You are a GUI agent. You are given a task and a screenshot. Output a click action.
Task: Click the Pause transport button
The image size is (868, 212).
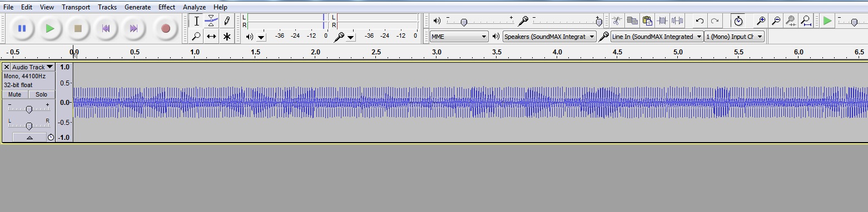[22, 28]
